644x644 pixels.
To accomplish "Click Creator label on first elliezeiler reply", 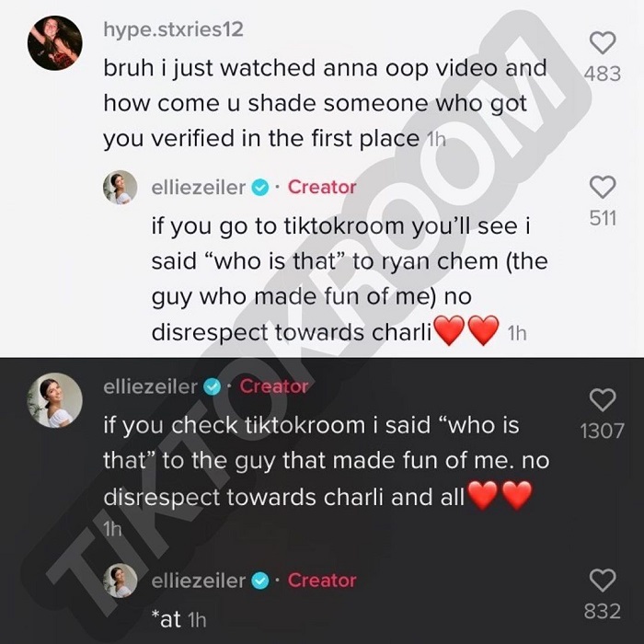I will pyautogui.click(x=322, y=188).
